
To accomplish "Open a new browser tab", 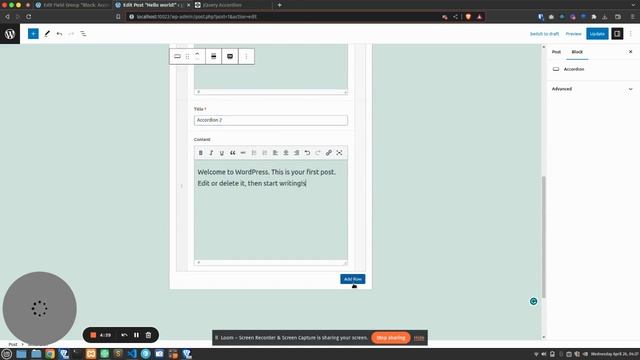I will tap(280, 5).
